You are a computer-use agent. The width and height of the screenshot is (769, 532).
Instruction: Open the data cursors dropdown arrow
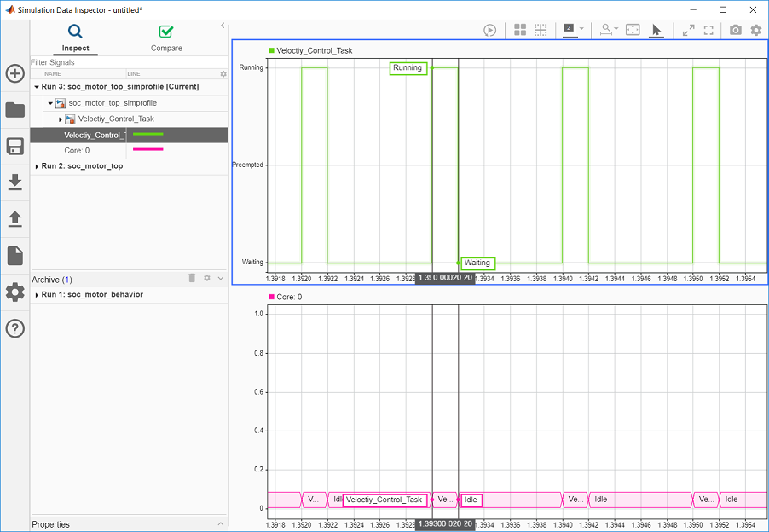(x=581, y=29)
